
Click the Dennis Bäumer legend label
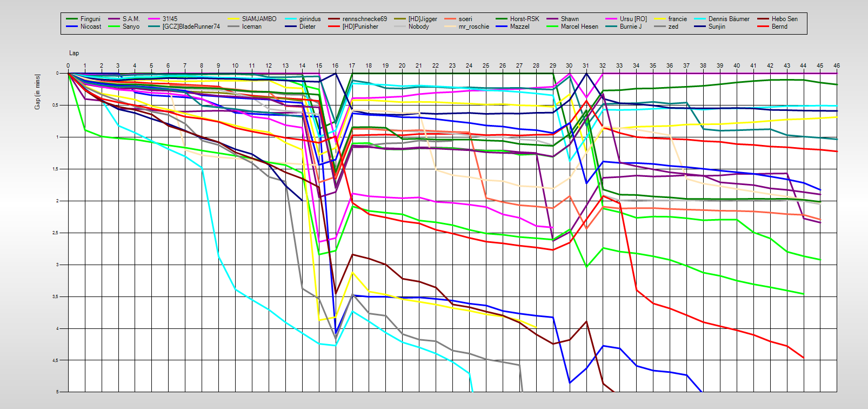(x=729, y=19)
